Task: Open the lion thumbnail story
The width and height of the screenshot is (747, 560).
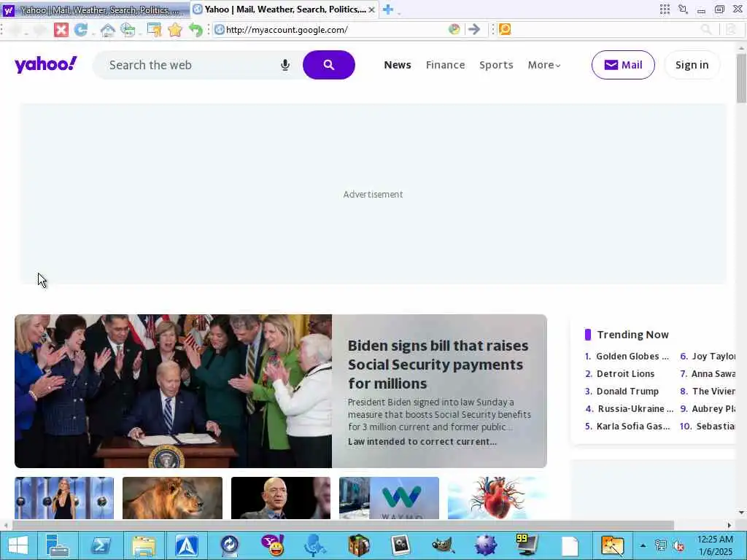Action: tap(172, 498)
